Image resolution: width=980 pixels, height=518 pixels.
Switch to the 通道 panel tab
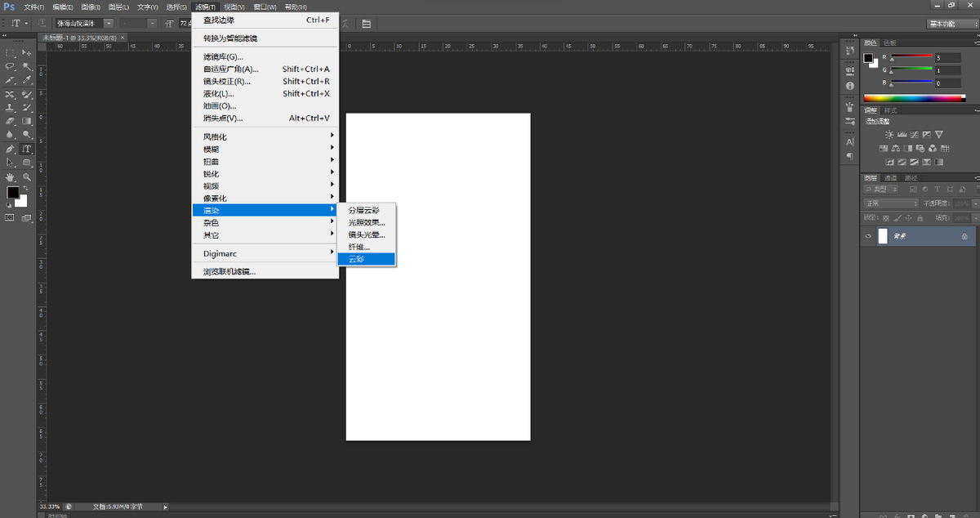pos(891,177)
